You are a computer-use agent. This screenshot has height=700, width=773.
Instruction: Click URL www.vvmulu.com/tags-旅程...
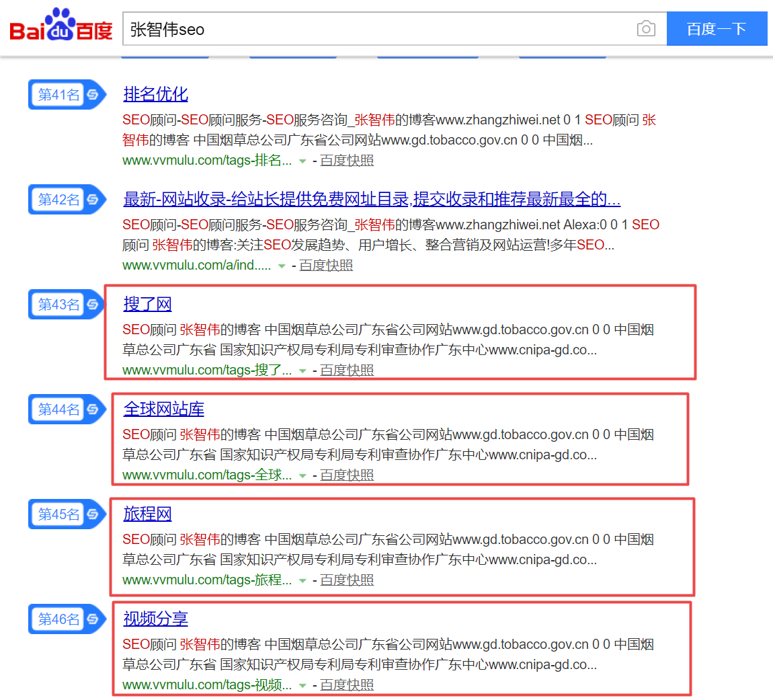(x=207, y=580)
